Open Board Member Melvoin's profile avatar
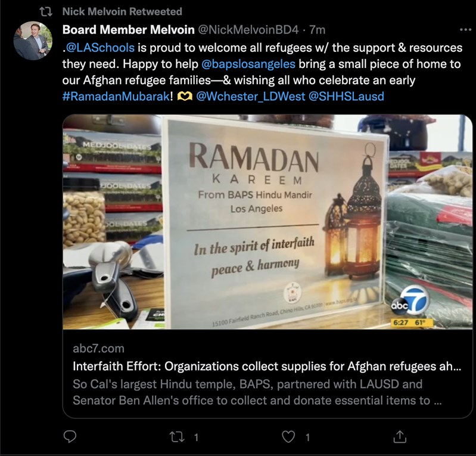Image resolution: width=476 pixels, height=456 pixels. tap(33, 41)
